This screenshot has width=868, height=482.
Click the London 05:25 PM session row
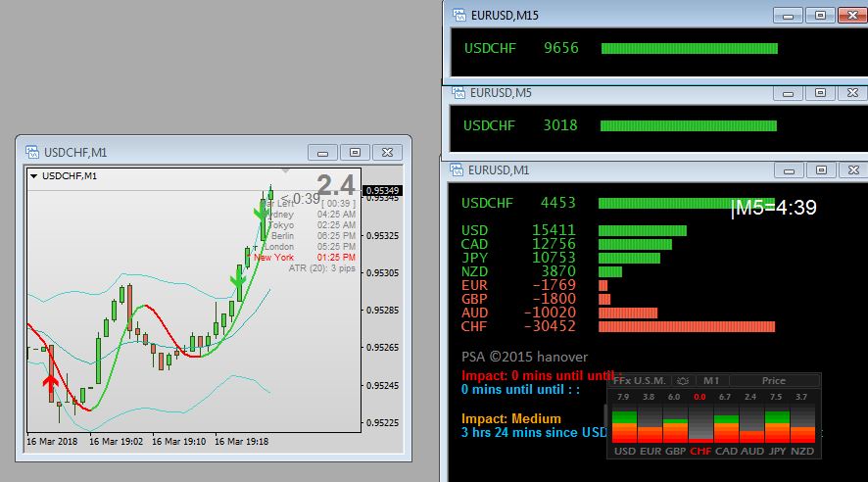[310, 247]
